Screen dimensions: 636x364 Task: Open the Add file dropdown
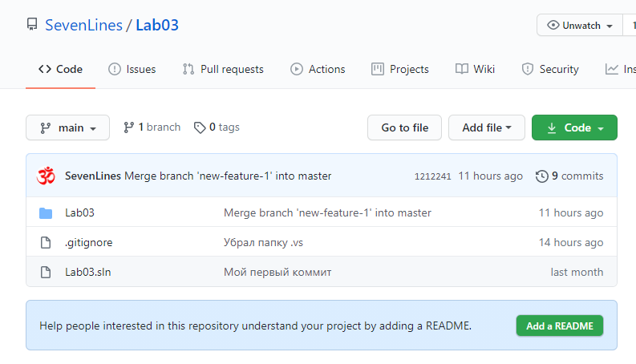point(487,127)
